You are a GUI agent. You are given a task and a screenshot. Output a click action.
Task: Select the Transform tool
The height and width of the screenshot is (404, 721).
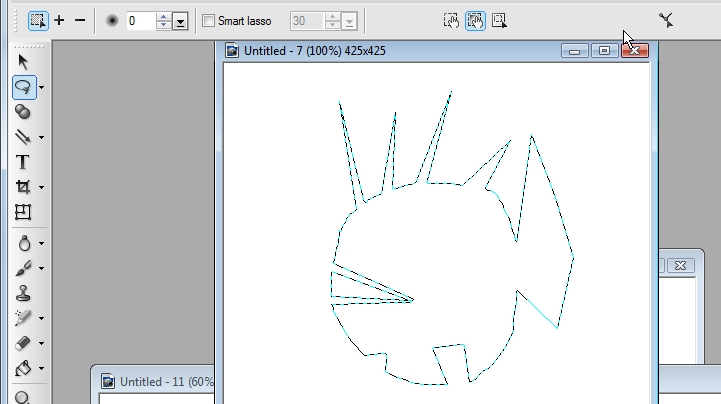point(23,212)
